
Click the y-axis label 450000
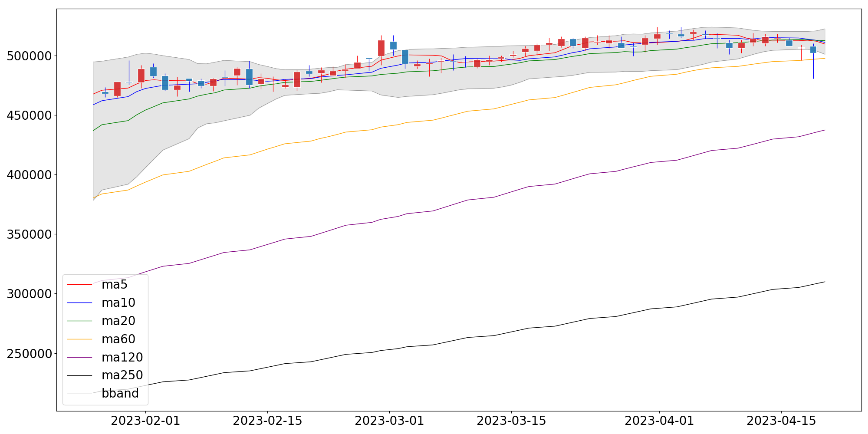pos(30,115)
